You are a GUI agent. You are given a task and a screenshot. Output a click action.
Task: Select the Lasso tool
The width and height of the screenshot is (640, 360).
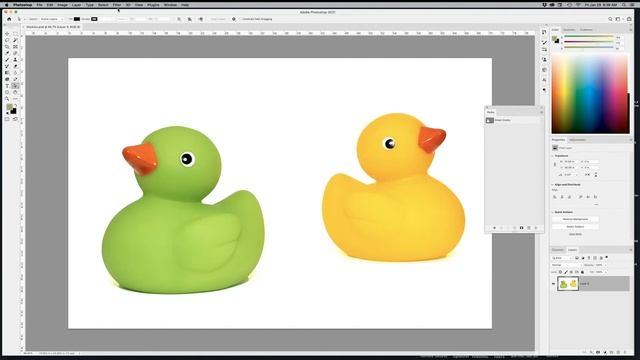[7, 40]
